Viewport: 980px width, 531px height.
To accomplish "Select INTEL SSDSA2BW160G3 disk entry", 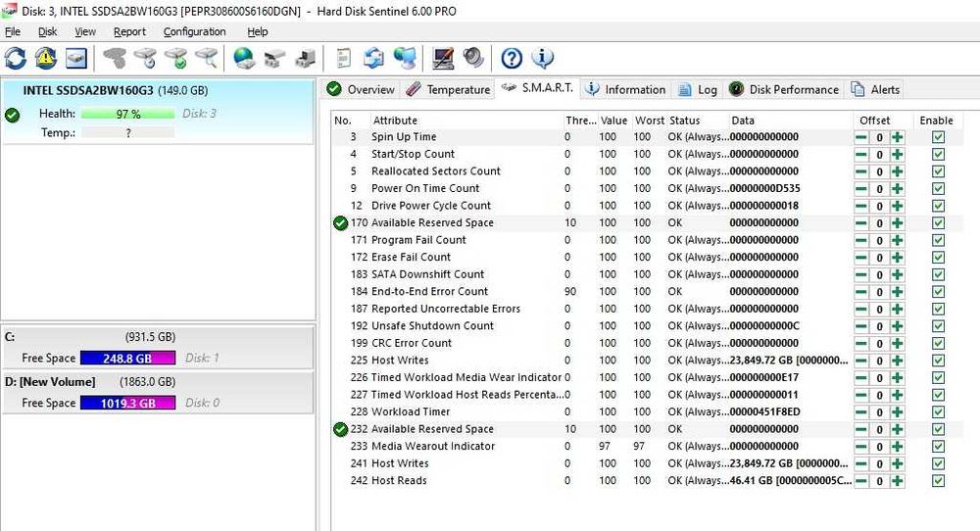I will point(158,112).
